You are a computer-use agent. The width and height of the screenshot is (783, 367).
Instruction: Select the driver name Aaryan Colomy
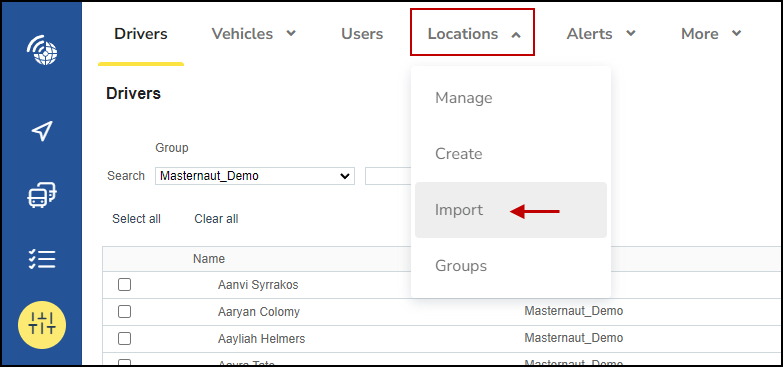(x=259, y=312)
